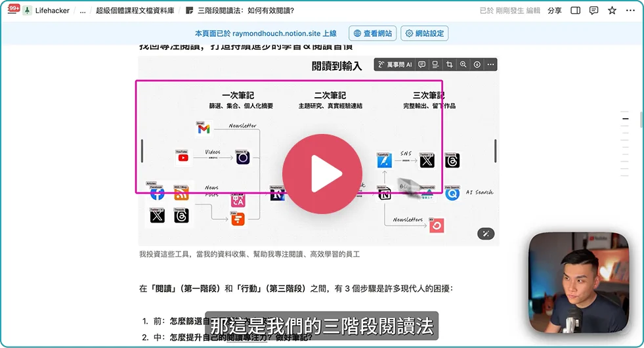
Task: Click the caption icon in the image toolbar
Action: [435, 64]
